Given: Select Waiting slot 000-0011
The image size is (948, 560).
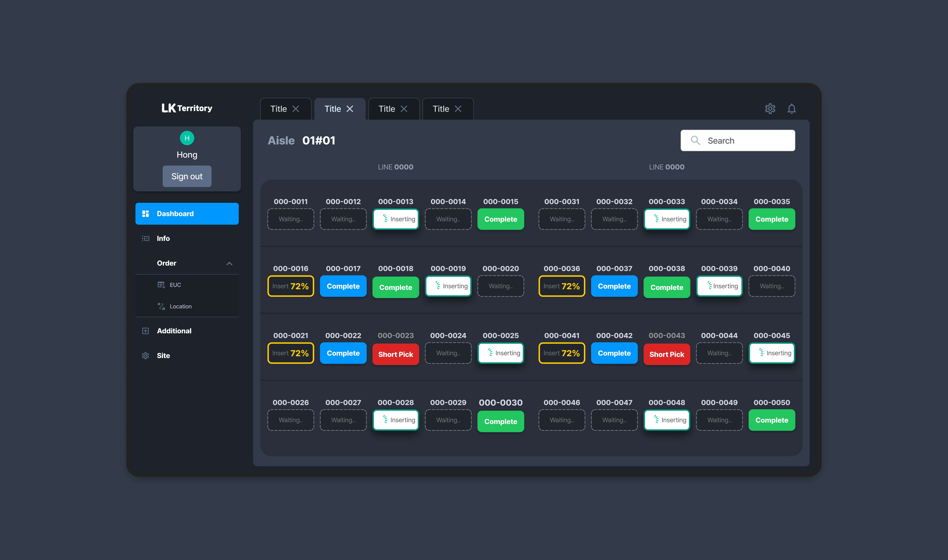Looking at the screenshot, I should tap(290, 219).
